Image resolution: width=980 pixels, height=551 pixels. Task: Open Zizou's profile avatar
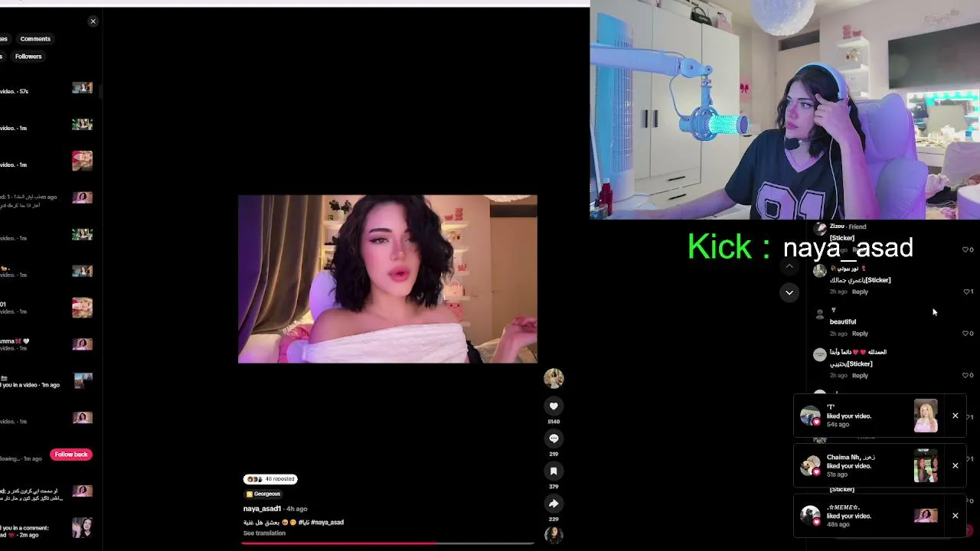point(820,228)
